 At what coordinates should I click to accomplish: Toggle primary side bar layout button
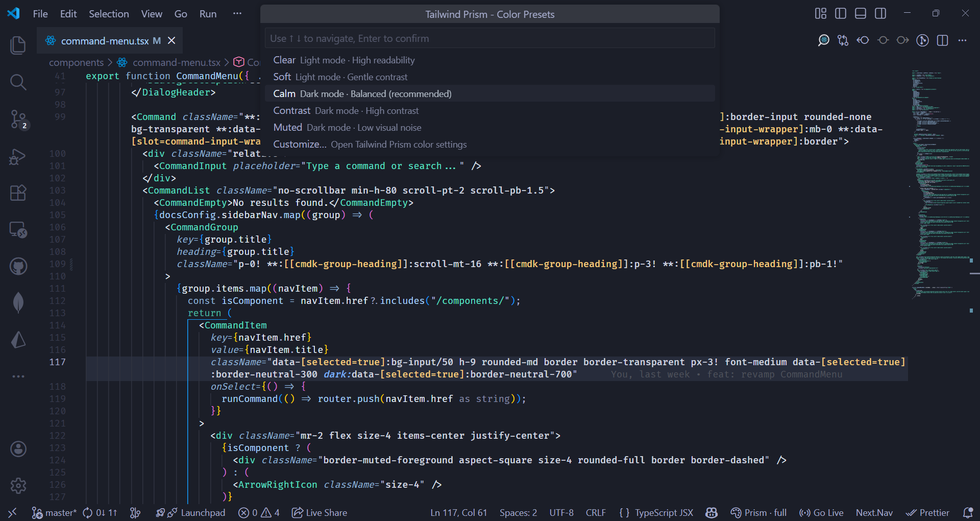coord(841,14)
